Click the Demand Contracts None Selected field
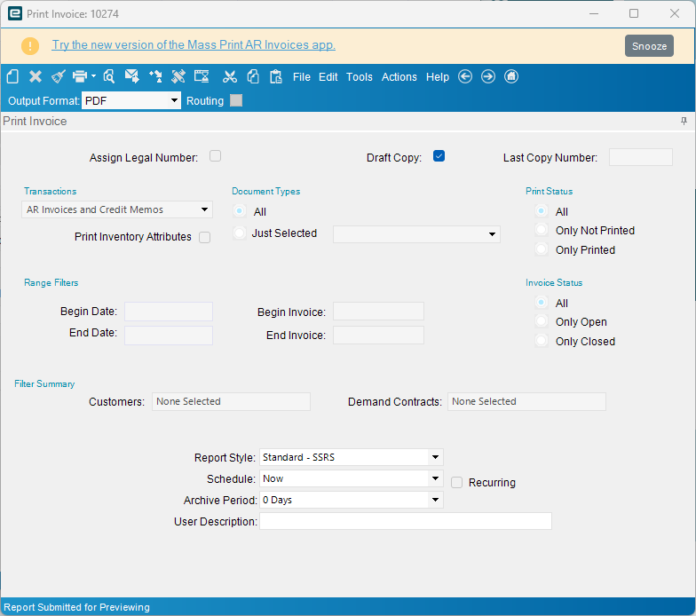 pos(526,401)
